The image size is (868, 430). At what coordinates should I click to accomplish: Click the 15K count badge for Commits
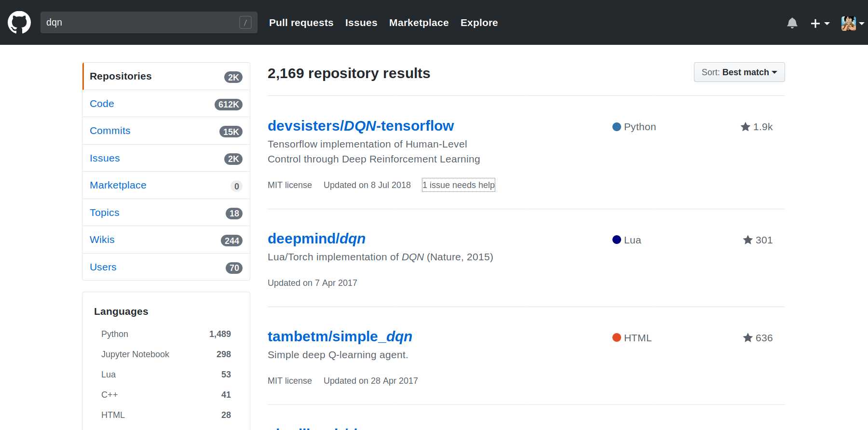pyautogui.click(x=231, y=132)
